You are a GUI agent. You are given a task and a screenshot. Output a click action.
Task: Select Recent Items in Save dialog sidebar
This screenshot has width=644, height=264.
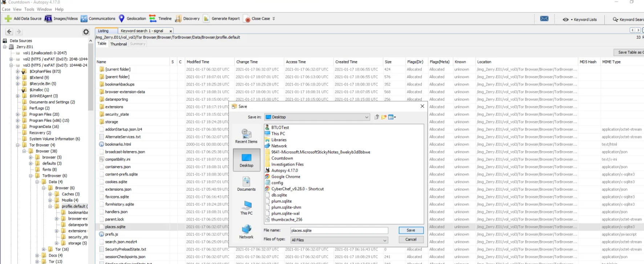[246, 136]
